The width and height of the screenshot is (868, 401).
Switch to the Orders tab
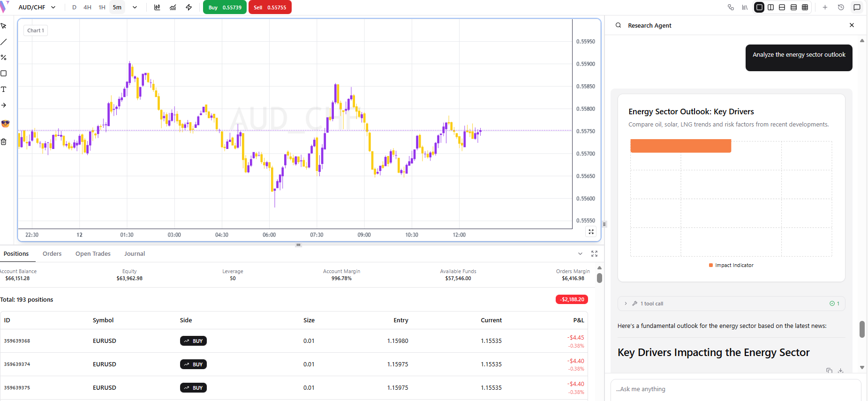pyautogui.click(x=52, y=254)
